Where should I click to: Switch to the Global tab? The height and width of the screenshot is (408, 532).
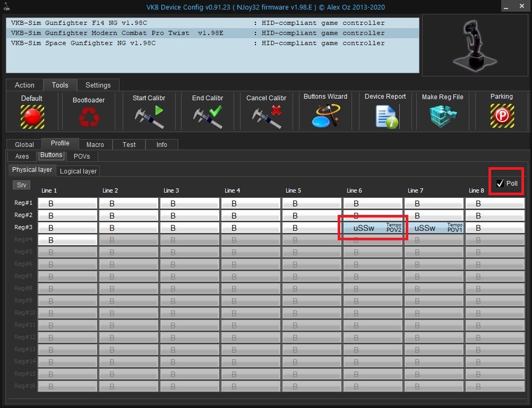point(24,144)
